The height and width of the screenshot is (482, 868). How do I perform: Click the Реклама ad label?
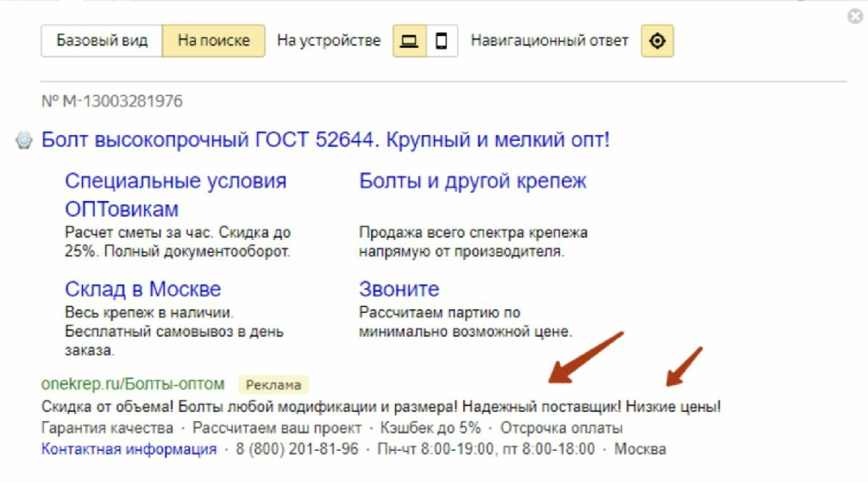tap(273, 384)
